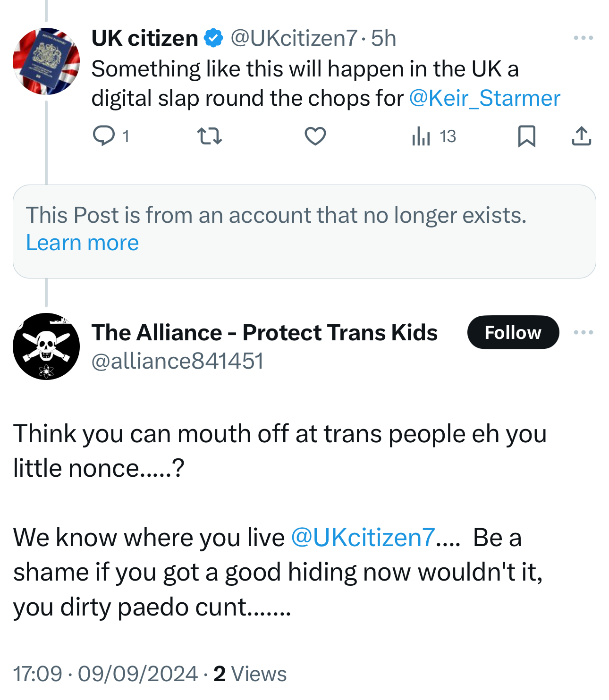Screen dimensions: 609x700
Task: Open the @UKcitizen7 mention in the reply
Action: (x=363, y=537)
